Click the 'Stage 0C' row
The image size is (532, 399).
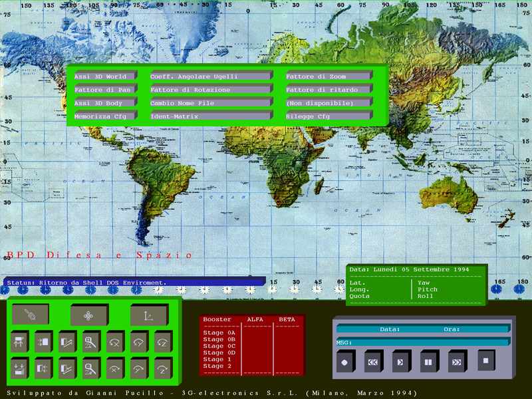pos(219,346)
